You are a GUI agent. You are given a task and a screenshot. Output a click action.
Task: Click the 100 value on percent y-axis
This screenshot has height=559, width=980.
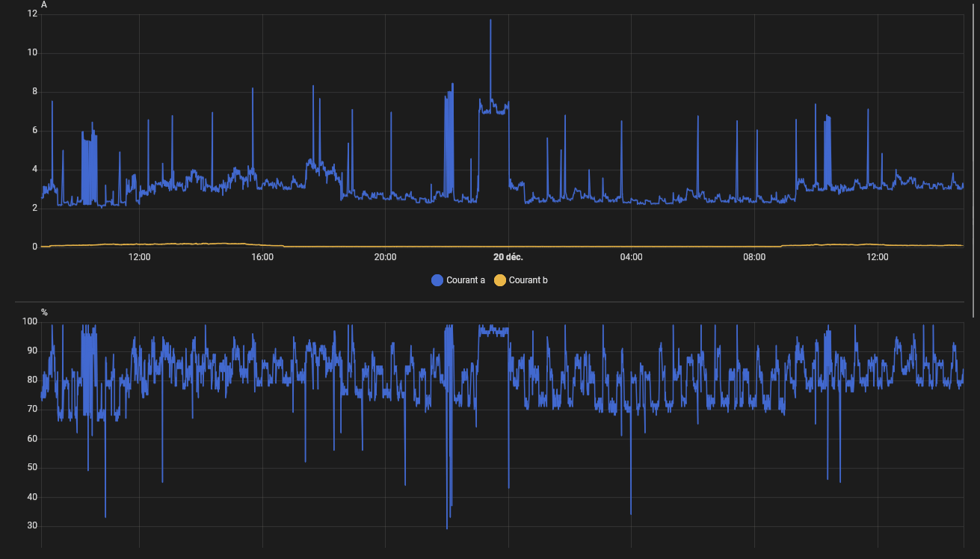coord(30,321)
